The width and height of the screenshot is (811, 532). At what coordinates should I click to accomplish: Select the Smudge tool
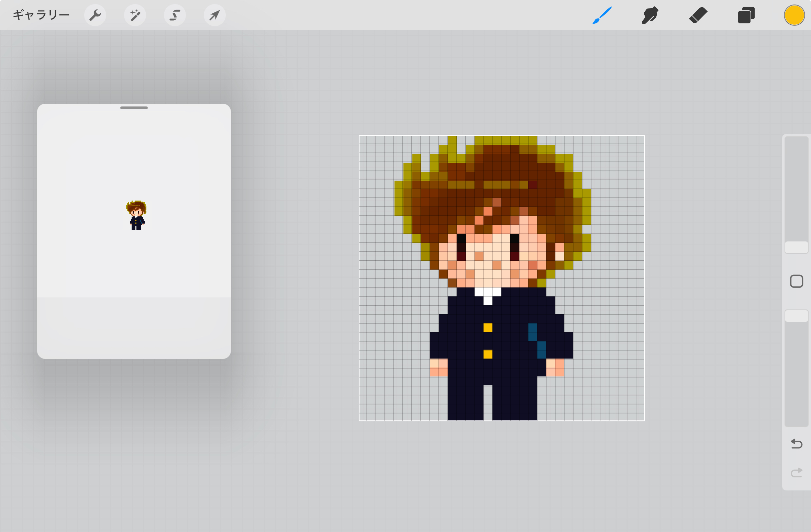pyautogui.click(x=650, y=15)
